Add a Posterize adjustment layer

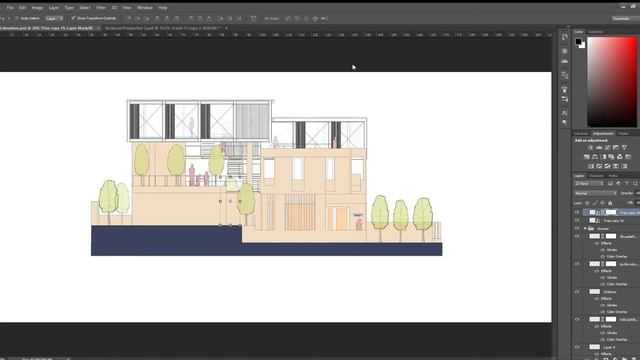599,166
